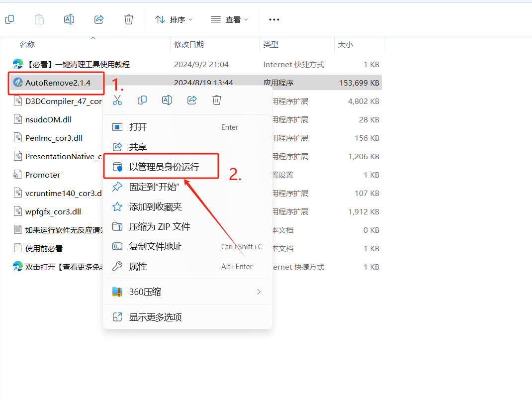Open the toolbar more options ellipsis
532x402 pixels.
click(274, 20)
